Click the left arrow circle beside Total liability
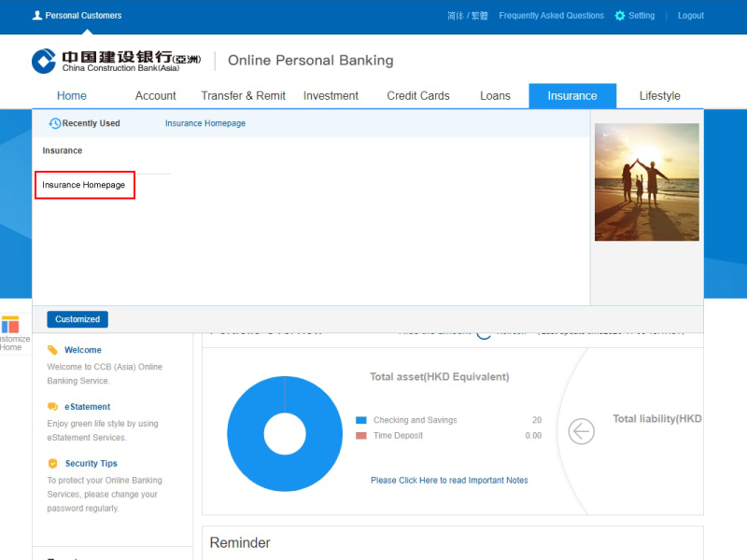 581,431
